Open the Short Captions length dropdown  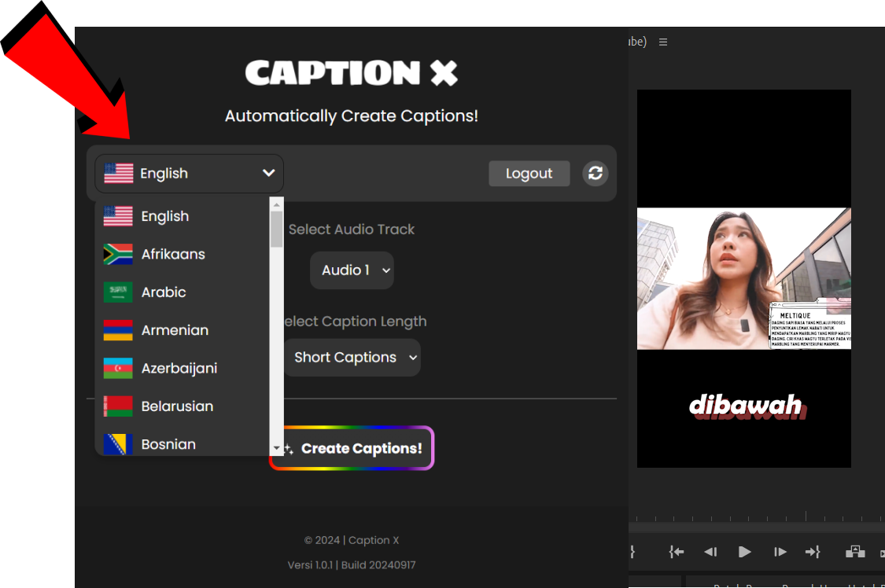(x=352, y=358)
